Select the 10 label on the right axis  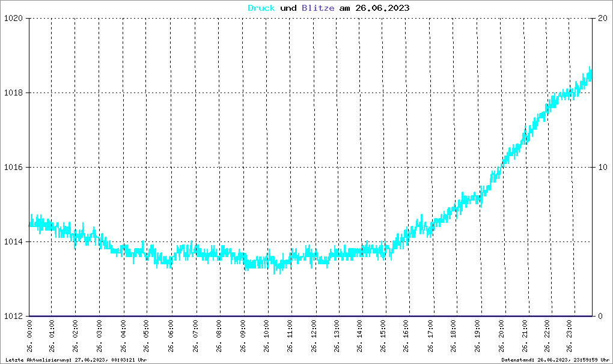pyautogui.click(x=601, y=167)
